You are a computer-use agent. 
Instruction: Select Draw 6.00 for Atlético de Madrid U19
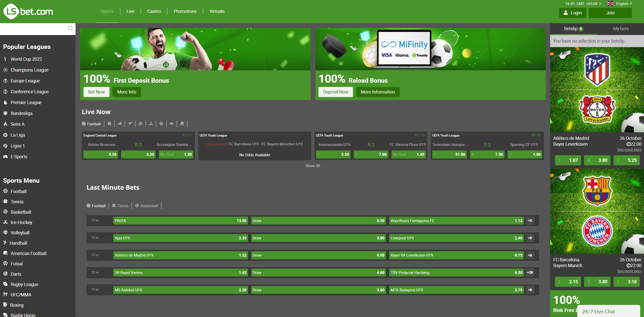[x=318, y=255]
